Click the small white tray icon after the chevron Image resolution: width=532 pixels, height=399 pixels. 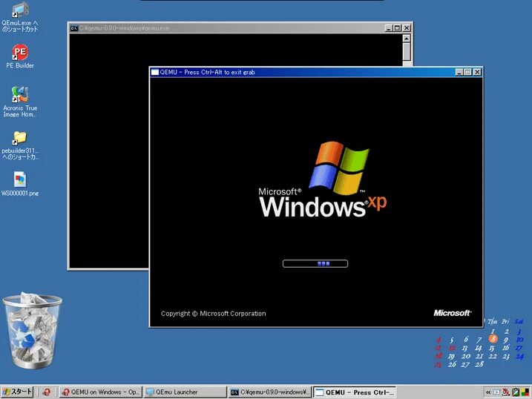click(496, 392)
